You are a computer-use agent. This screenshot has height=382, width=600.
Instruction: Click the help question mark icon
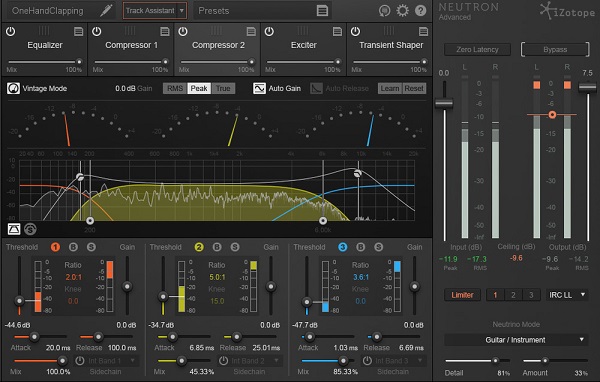point(420,10)
